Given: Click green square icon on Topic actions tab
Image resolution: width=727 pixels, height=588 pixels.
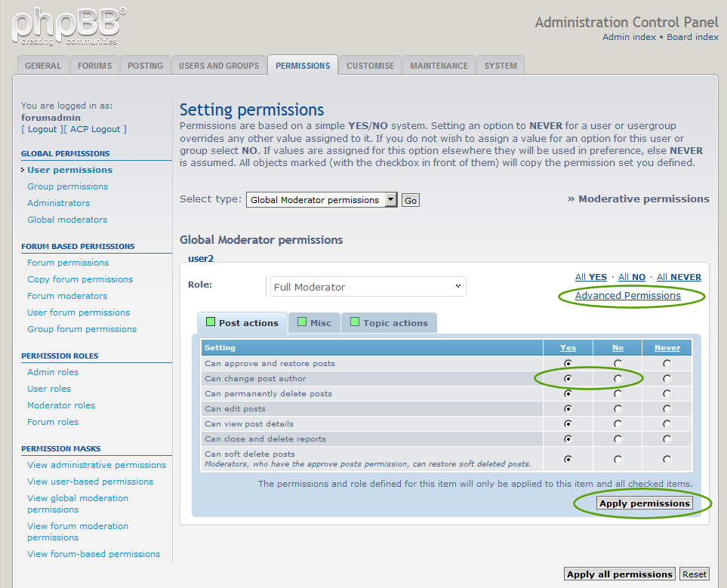Looking at the screenshot, I should click(x=355, y=322).
